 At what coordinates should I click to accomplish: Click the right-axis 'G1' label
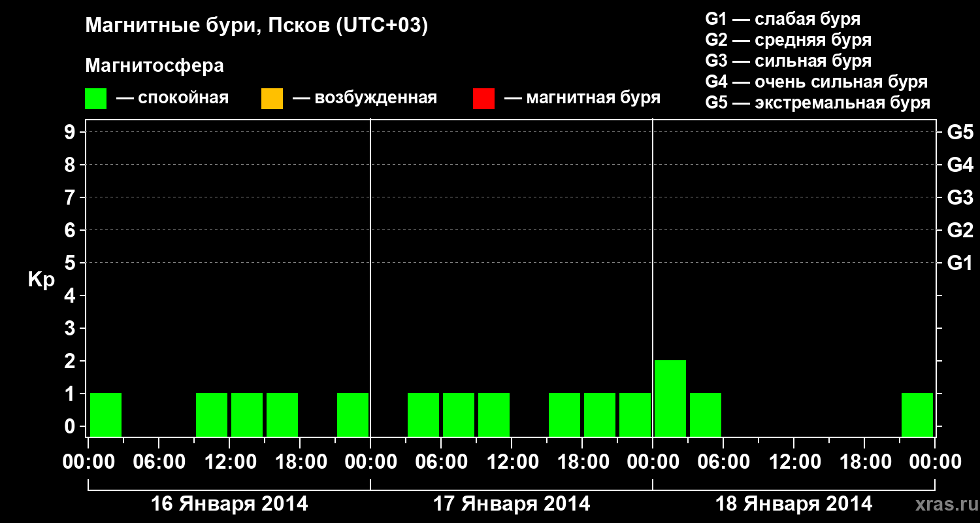point(960,263)
